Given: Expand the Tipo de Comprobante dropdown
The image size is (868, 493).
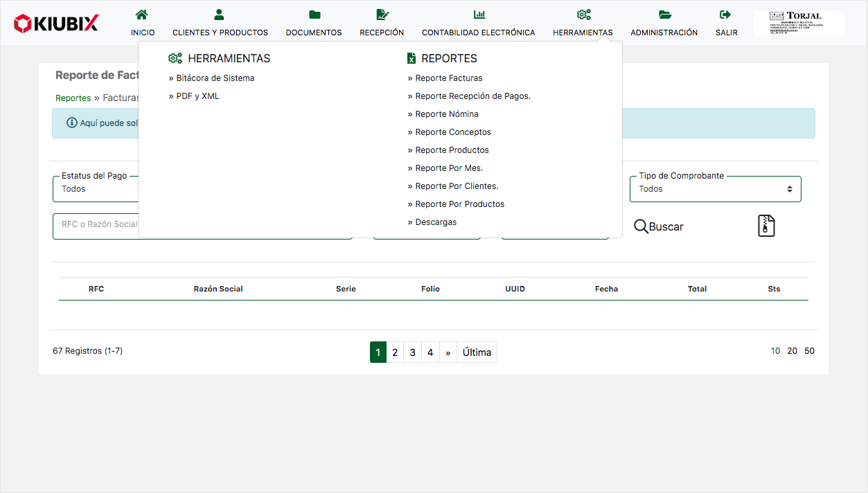Looking at the screenshot, I should point(715,189).
